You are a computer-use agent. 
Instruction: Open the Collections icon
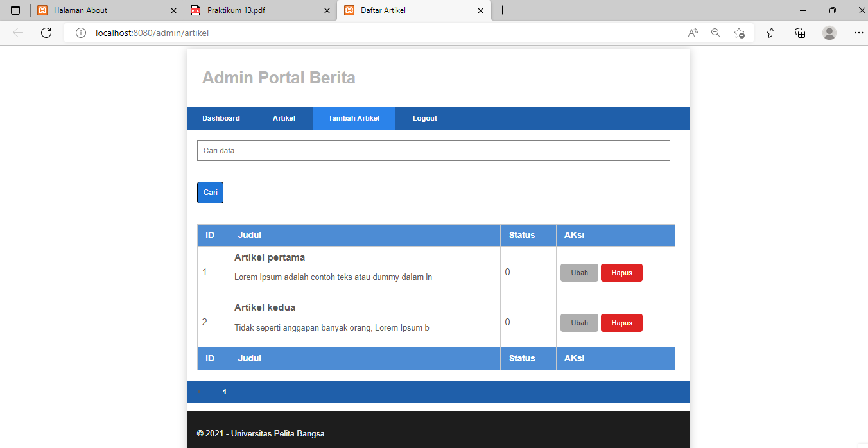click(800, 32)
